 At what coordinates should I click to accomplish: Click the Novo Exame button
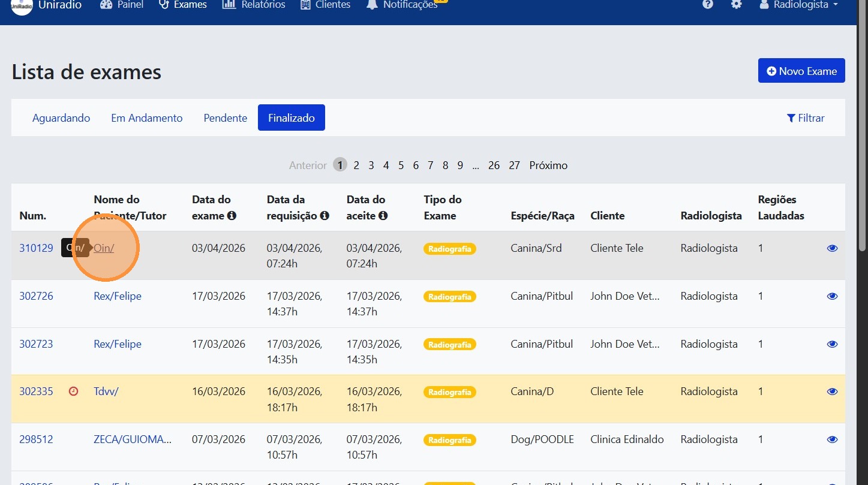[801, 71]
